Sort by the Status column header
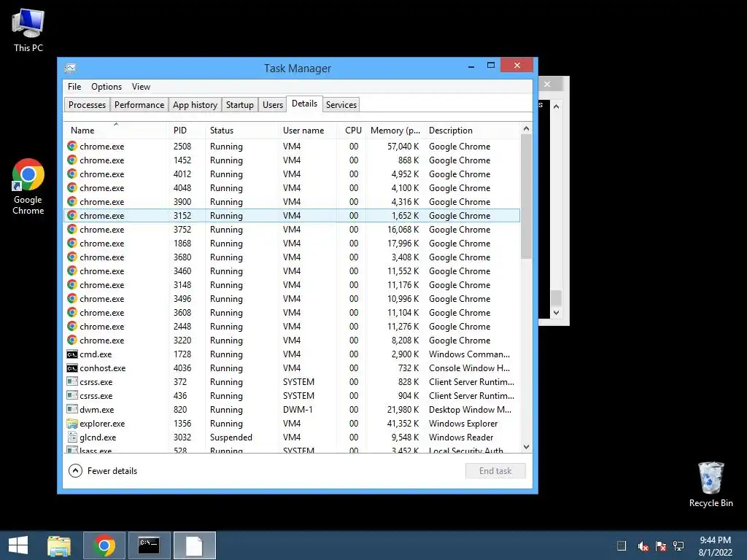 point(241,131)
